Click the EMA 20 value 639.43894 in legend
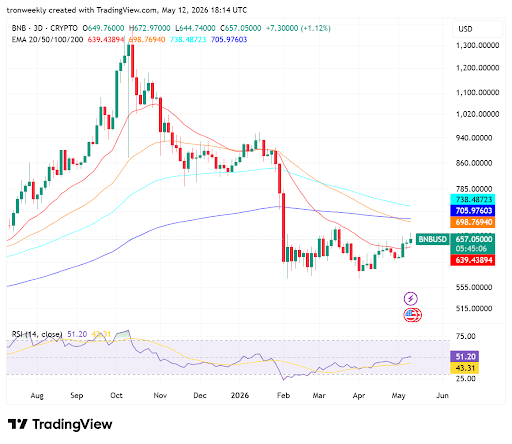This screenshot has height=444, width=512. [x=106, y=40]
